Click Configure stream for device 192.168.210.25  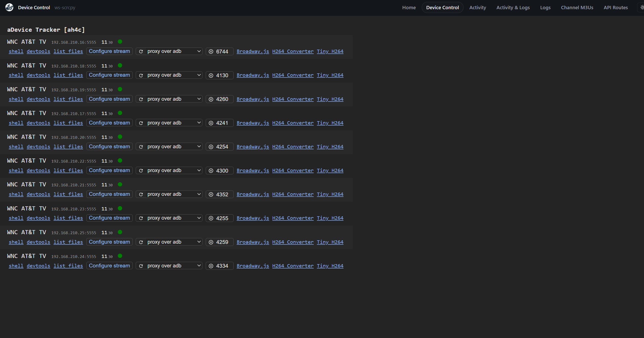(109, 242)
